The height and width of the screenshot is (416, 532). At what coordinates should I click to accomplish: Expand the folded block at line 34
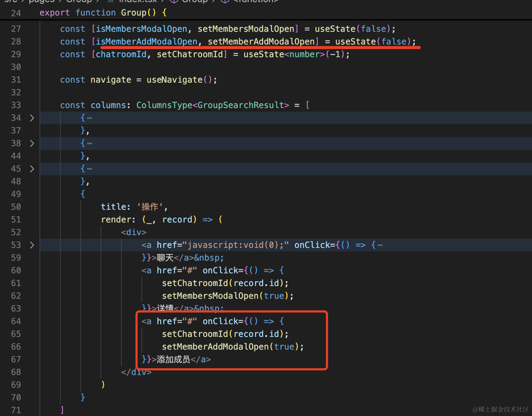pos(32,118)
